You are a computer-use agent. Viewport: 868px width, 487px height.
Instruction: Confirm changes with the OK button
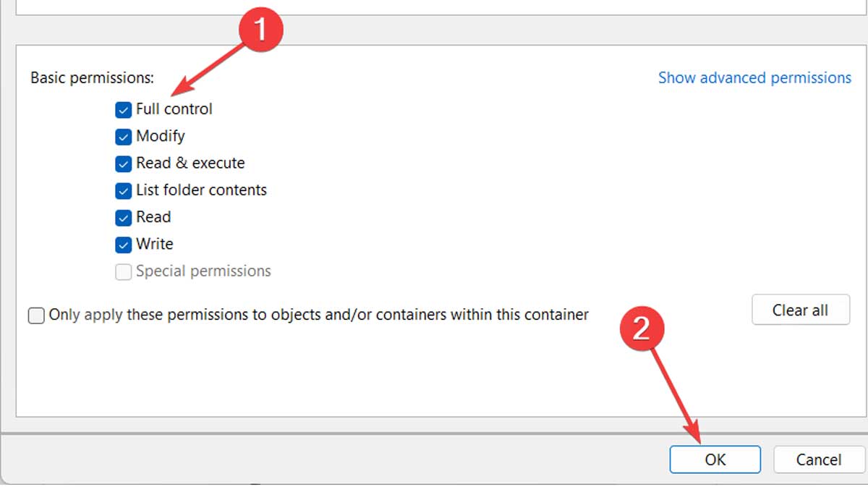click(x=715, y=460)
